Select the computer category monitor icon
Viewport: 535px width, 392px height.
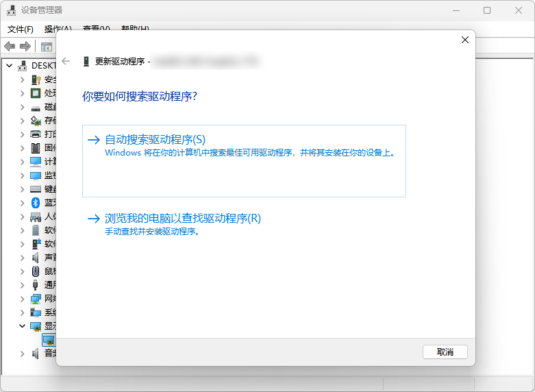[36, 162]
